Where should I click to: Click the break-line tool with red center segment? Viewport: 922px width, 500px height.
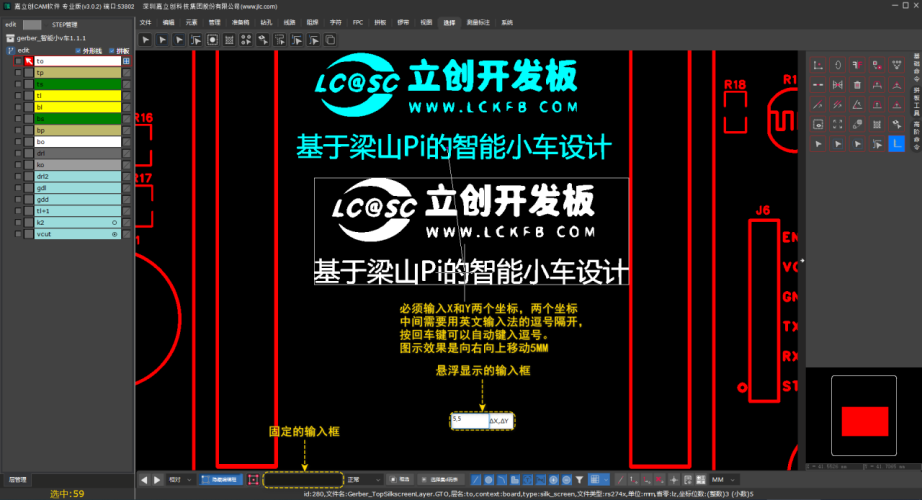(x=818, y=85)
